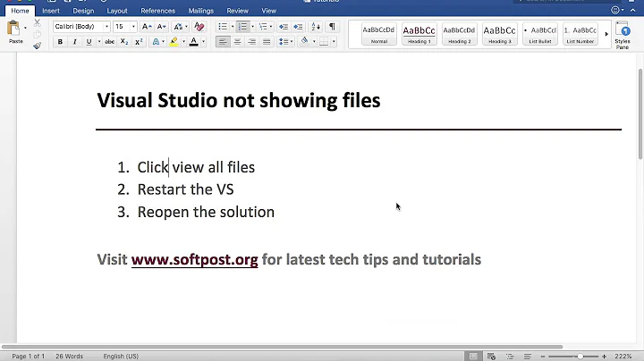Collapse the ribbon with chevron
The image size is (644, 361).
(x=633, y=10)
